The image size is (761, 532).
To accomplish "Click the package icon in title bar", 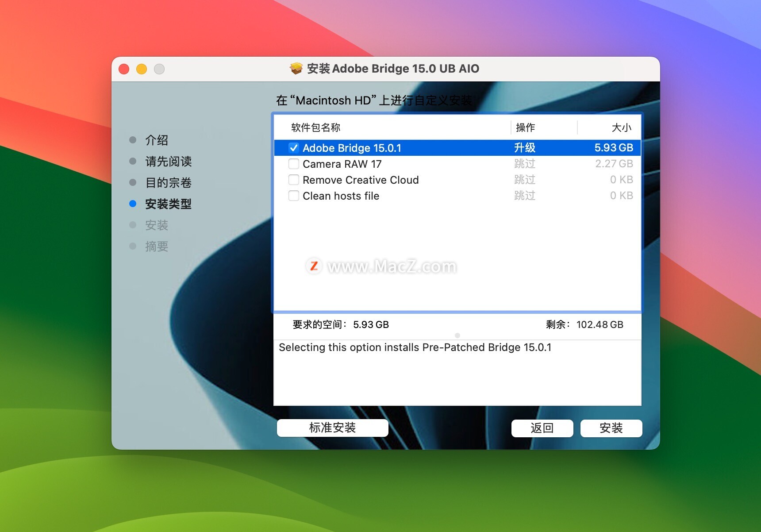I will pyautogui.click(x=296, y=69).
